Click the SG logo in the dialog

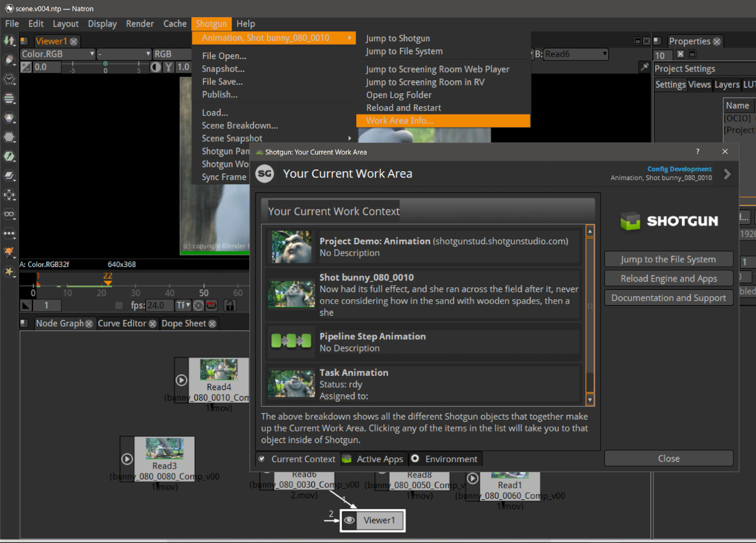(x=265, y=174)
